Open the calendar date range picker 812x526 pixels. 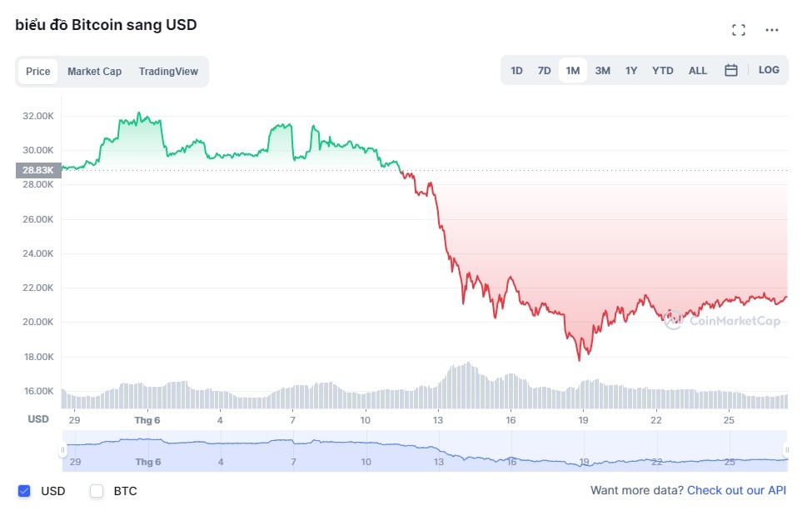click(x=731, y=71)
